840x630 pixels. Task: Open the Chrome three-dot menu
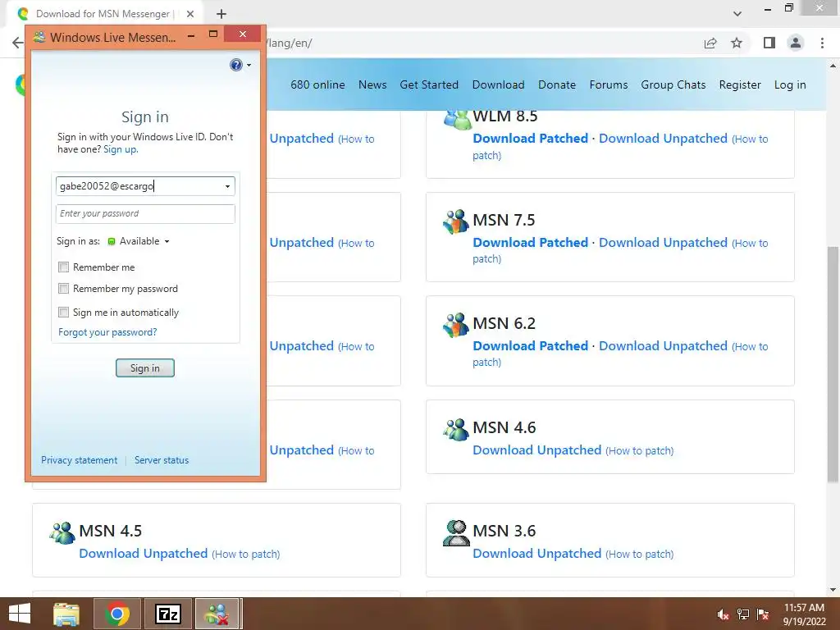tap(822, 43)
